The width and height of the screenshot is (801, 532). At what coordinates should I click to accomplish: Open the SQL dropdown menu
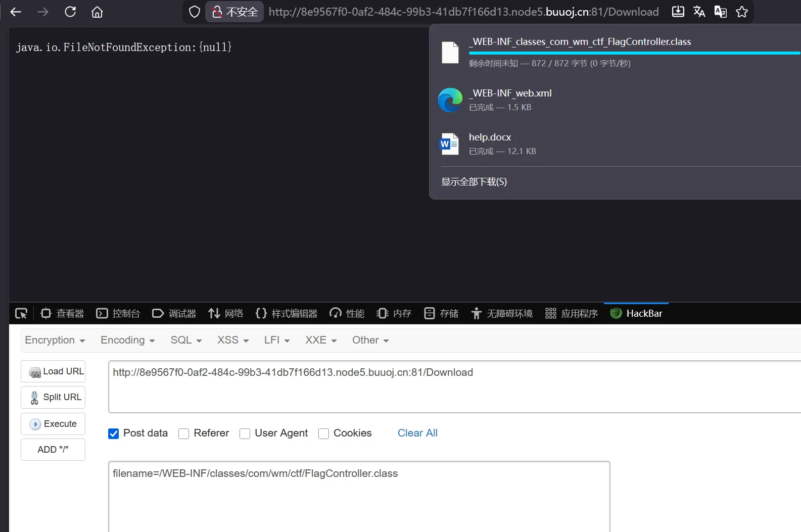click(x=186, y=340)
